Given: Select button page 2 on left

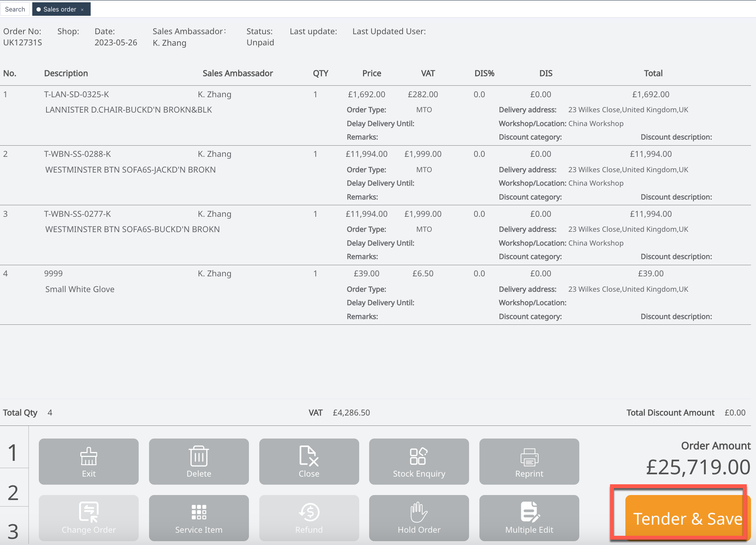Looking at the screenshot, I should pyautogui.click(x=13, y=492).
